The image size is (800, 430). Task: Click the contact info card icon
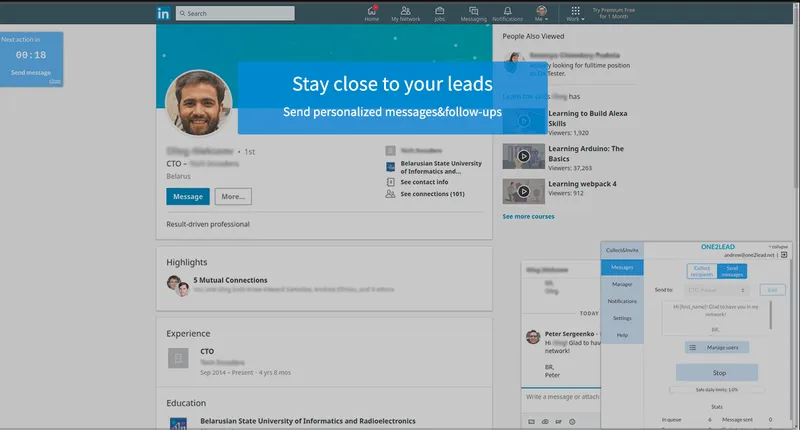tap(390, 182)
